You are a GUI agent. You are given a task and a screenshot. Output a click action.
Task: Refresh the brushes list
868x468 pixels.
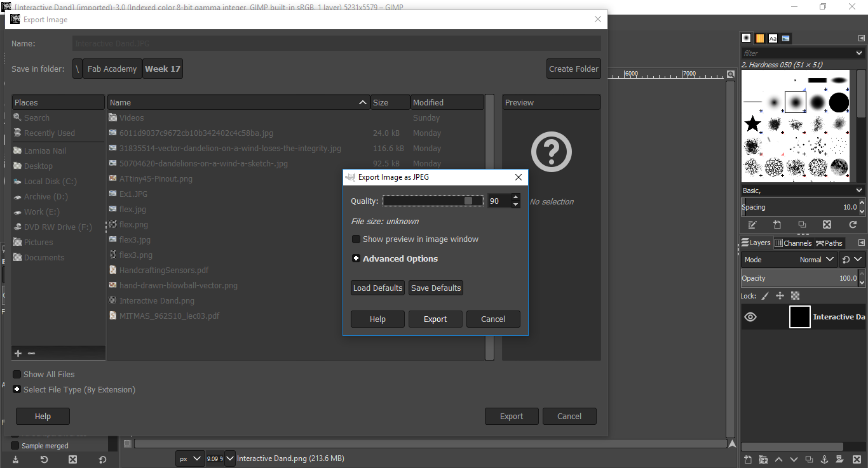pyautogui.click(x=853, y=225)
